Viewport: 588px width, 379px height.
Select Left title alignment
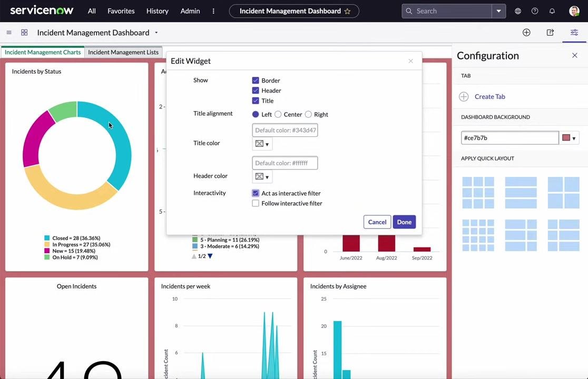(256, 114)
